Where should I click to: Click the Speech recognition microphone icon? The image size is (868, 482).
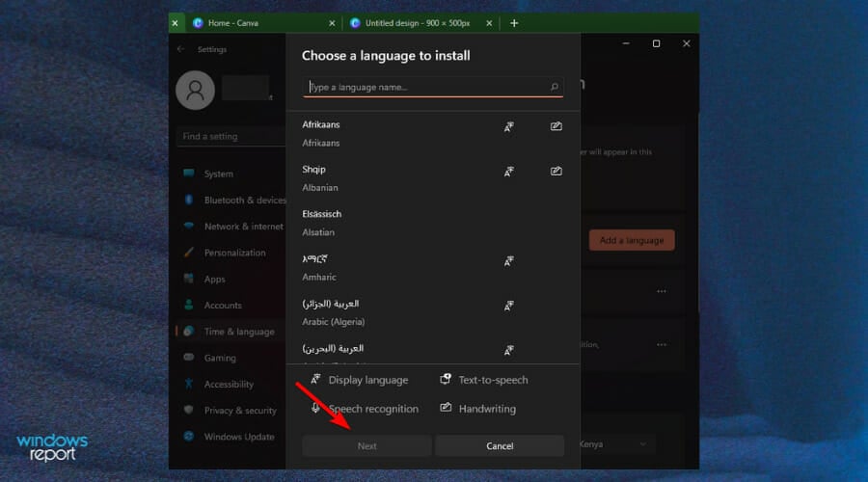[x=315, y=408]
